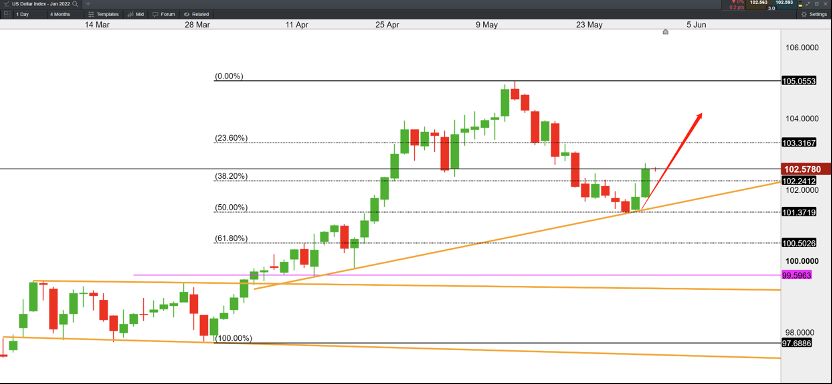The width and height of the screenshot is (832, 384).
Task: Expand the 4 Months range dropdown
Action: point(65,14)
